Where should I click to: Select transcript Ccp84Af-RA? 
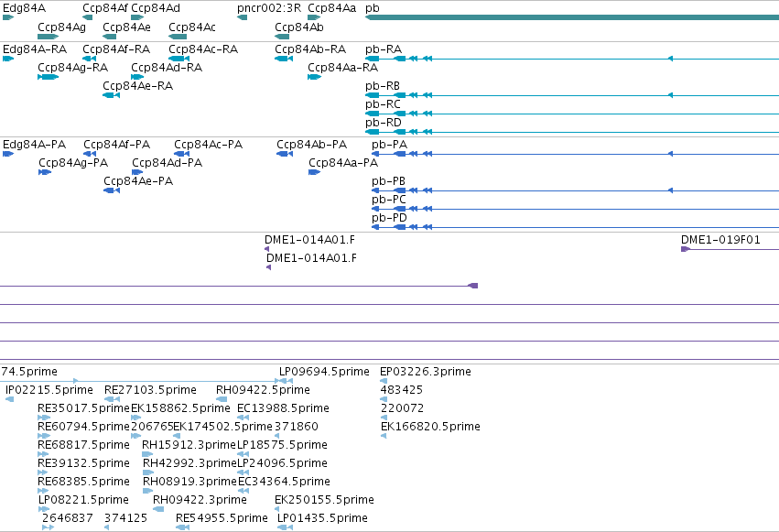point(116,49)
